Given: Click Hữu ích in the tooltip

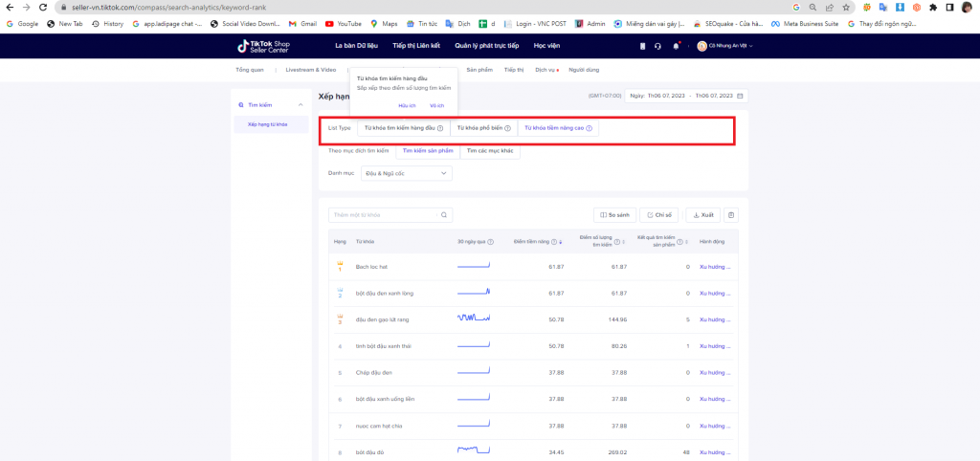Looking at the screenshot, I should coord(407,105).
